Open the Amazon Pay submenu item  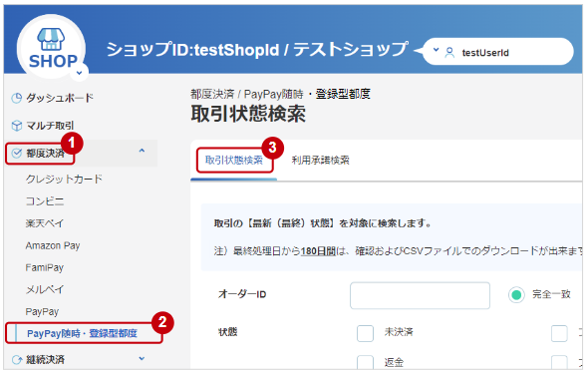(53, 246)
